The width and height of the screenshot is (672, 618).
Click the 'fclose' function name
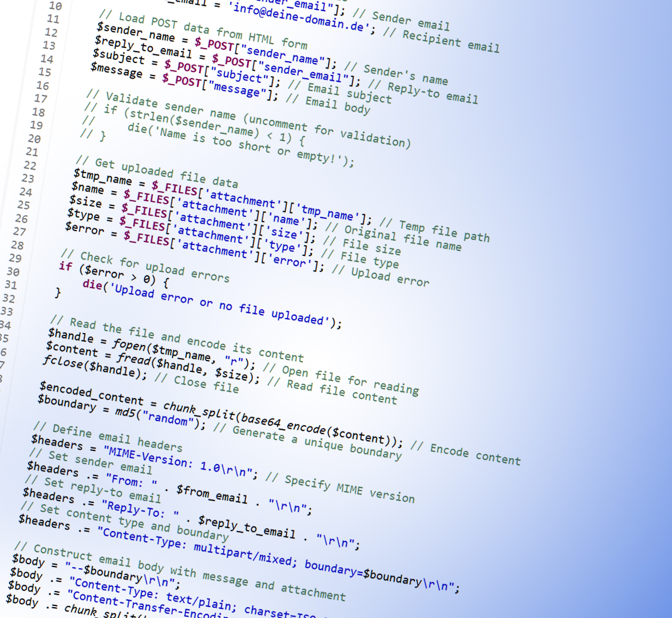[62, 362]
